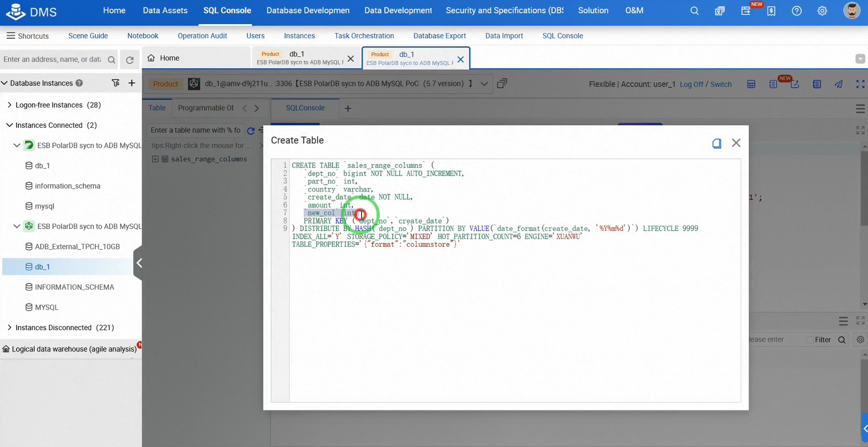Filter the Database Instances list
The width and height of the screenshot is (868, 447).
coord(115,83)
